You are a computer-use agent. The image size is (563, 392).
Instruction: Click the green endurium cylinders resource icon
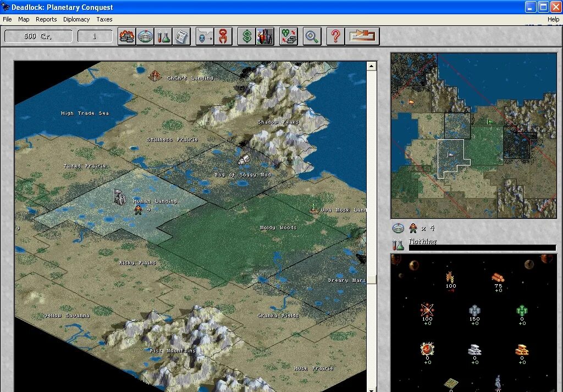tap(522, 311)
